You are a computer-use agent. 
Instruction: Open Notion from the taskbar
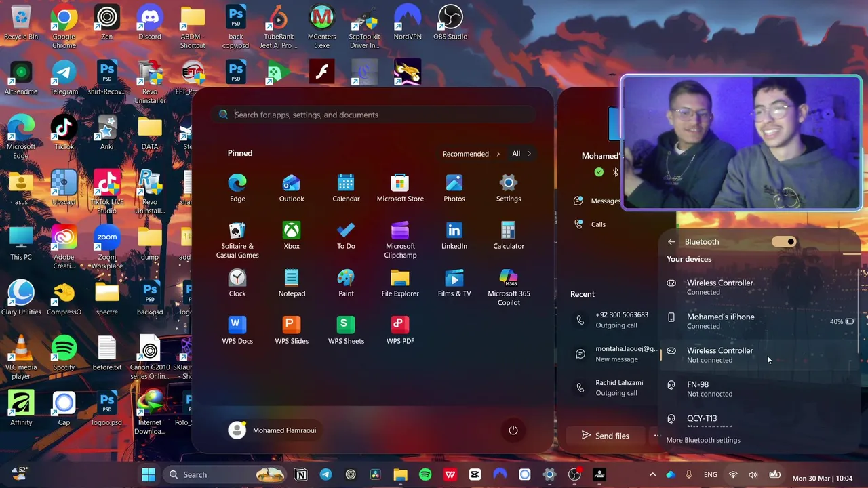tap(300, 474)
